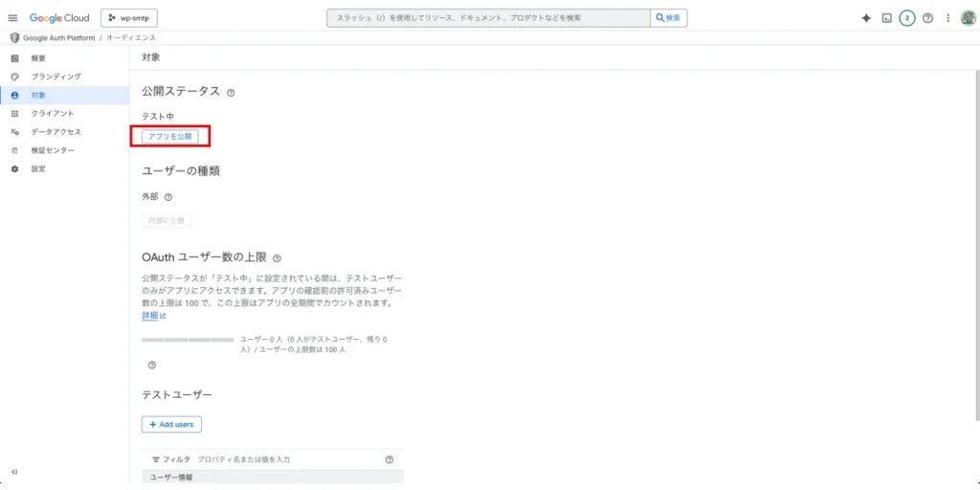This screenshot has height=490, width=980.
Task: Click help icon next to 外部 label
Action: pyautogui.click(x=168, y=197)
